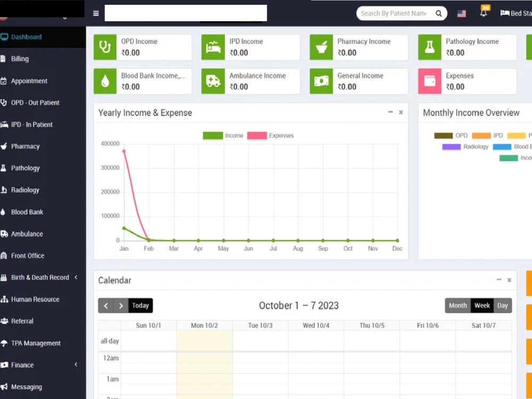Go to previous week in calendar
This screenshot has width=532, height=399.
(x=106, y=306)
